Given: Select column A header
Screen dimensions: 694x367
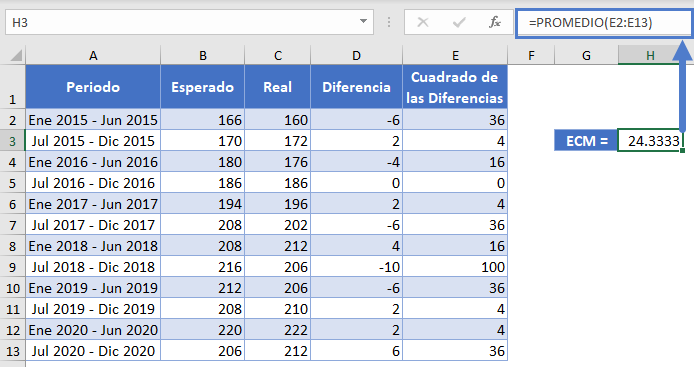Looking at the screenshot, I should (x=93, y=55).
